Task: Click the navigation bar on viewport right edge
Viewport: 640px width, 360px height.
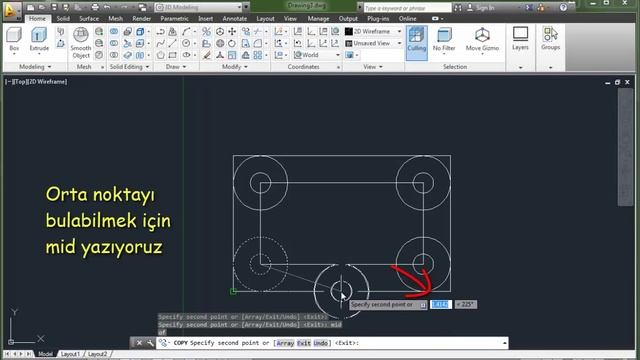Action: pos(625,147)
